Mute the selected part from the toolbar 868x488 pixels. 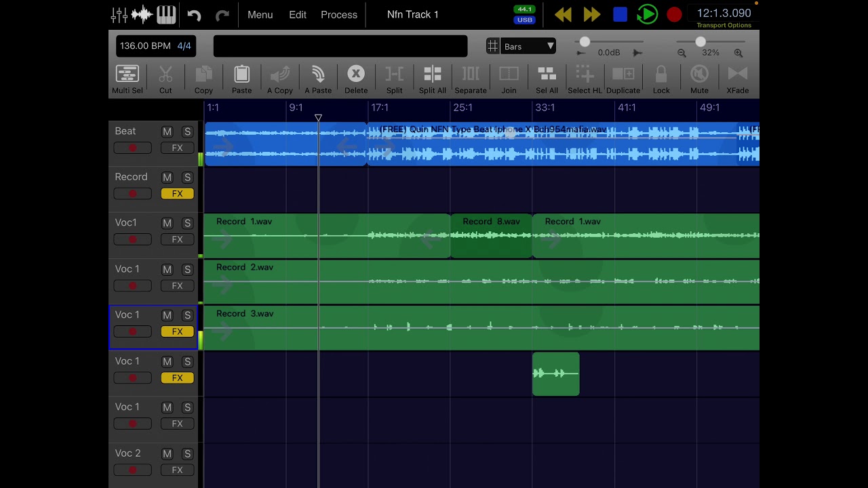[x=699, y=79]
